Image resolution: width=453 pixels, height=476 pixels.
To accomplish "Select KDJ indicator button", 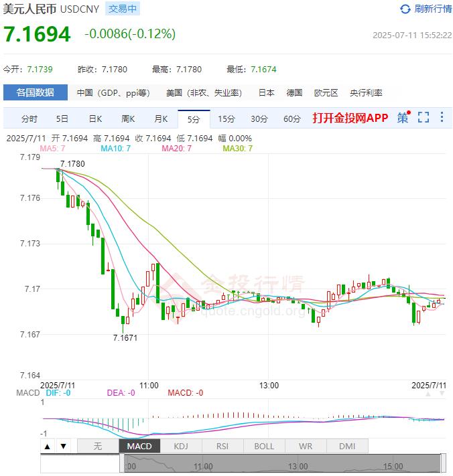I will 181,447.
